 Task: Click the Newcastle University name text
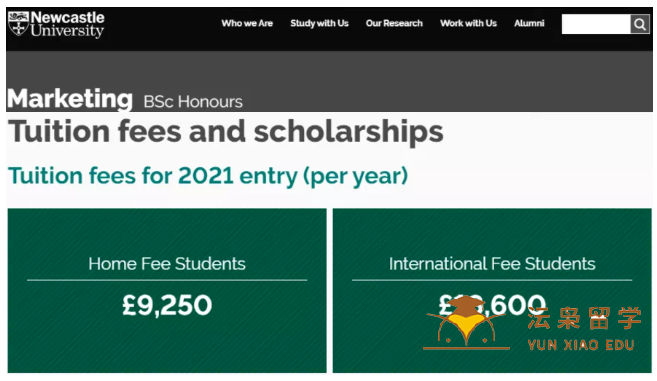(67, 24)
